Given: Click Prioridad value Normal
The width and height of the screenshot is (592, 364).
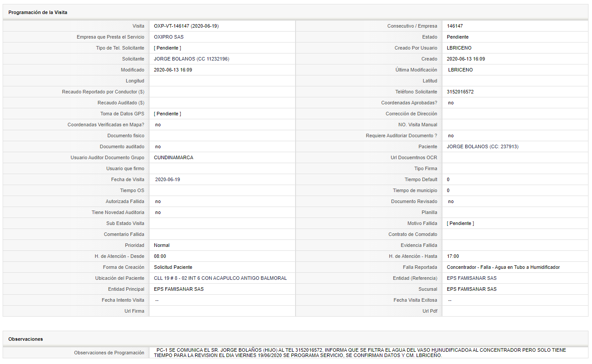Looking at the screenshot, I should point(162,246).
